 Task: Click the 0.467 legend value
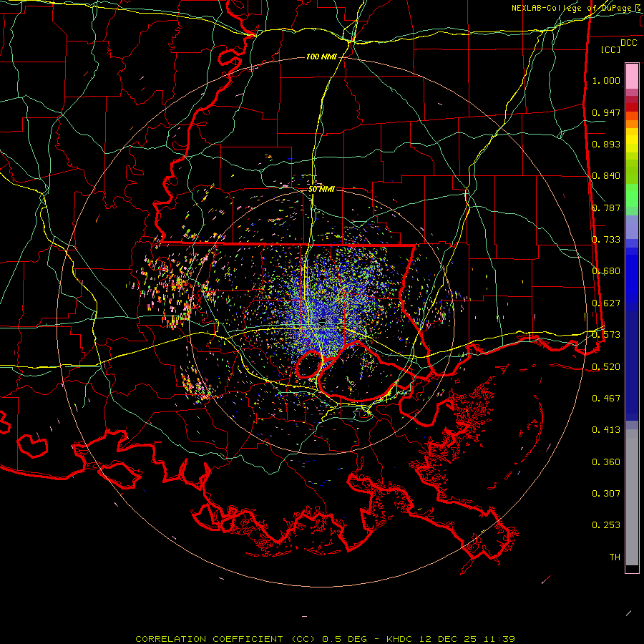[606, 398]
